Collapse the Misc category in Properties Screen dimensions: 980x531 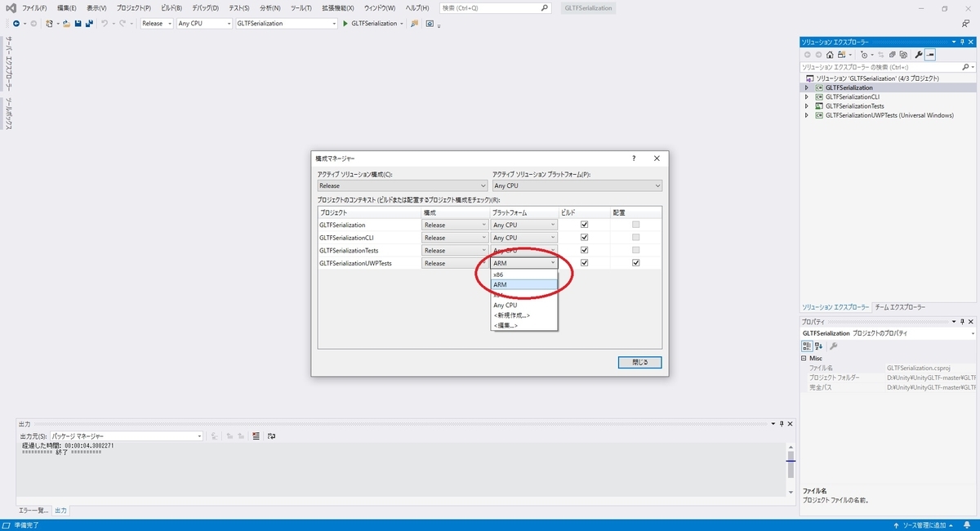pyautogui.click(x=805, y=359)
